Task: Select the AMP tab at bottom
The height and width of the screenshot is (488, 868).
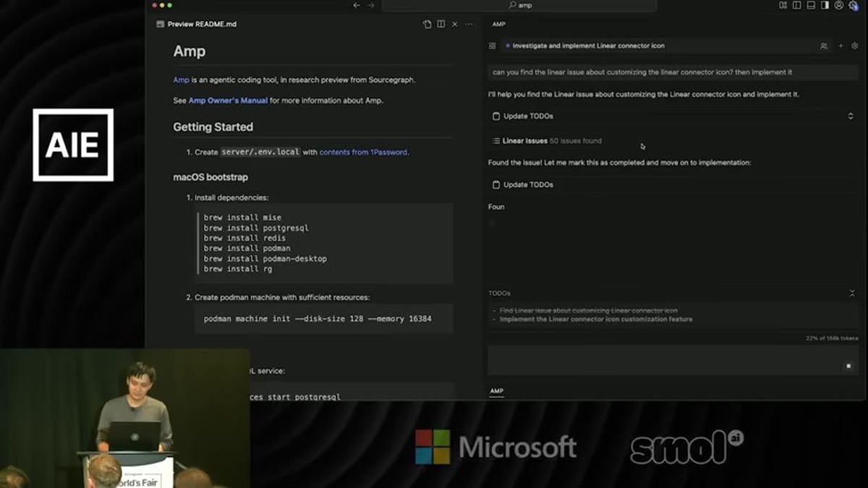Action: 496,391
